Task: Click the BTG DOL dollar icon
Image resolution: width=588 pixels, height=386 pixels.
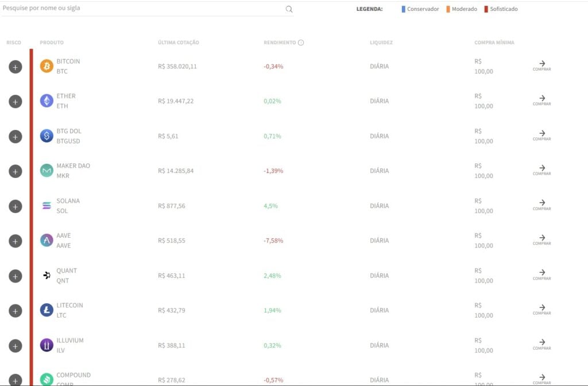Action: click(47, 136)
